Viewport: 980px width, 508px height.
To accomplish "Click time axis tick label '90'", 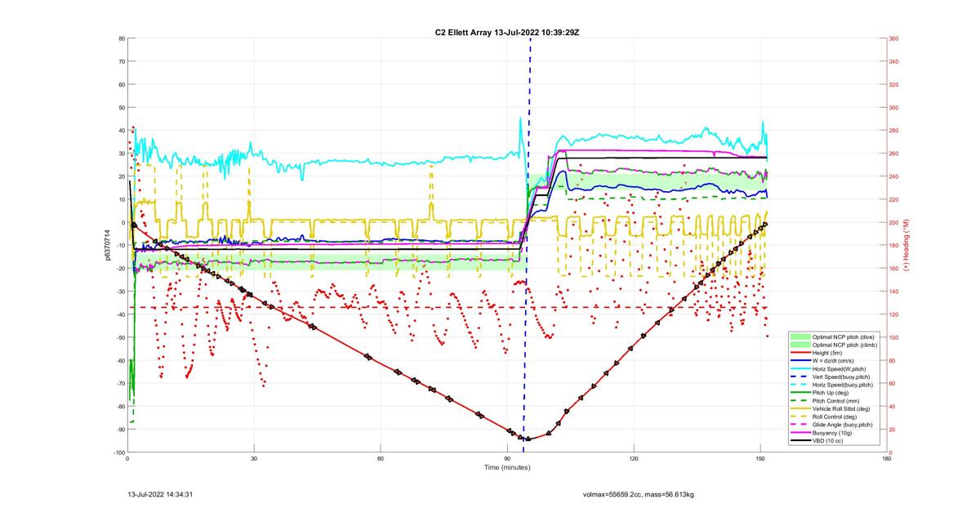I will point(507,458).
